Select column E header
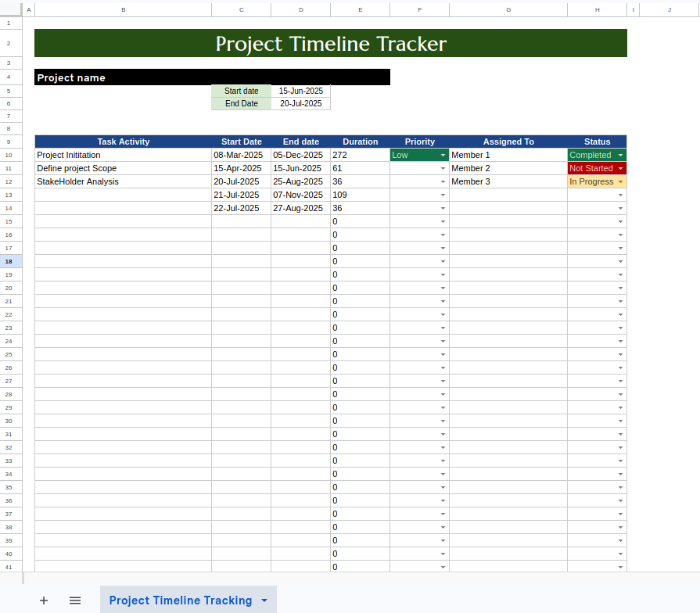Screen dimensions: 700x613 [x=361, y=10]
